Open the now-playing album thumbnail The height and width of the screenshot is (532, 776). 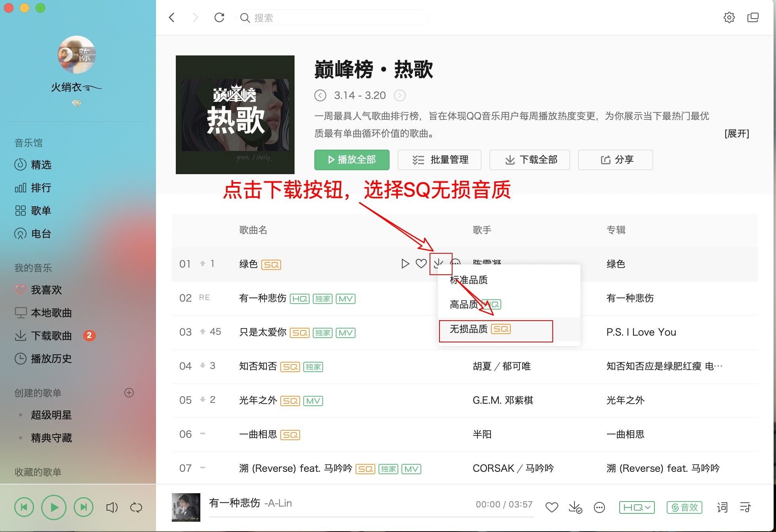pyautogui.click(x=186, y=507)
